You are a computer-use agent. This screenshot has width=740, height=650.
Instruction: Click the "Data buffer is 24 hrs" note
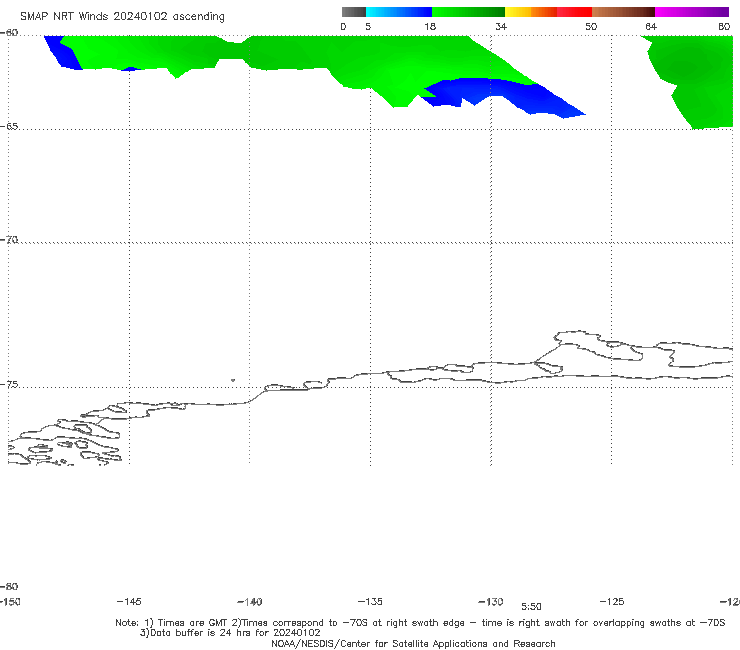230,633
